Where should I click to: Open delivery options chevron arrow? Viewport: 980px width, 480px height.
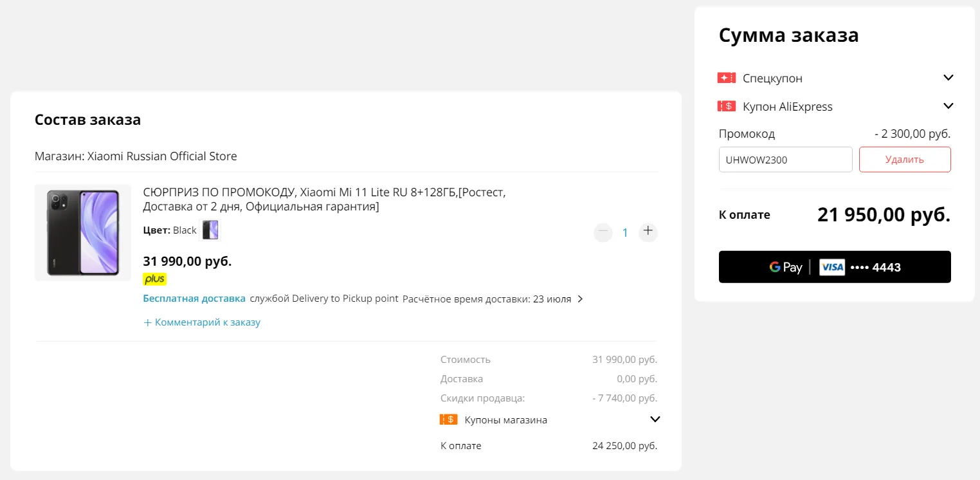(x=580, y=299)
